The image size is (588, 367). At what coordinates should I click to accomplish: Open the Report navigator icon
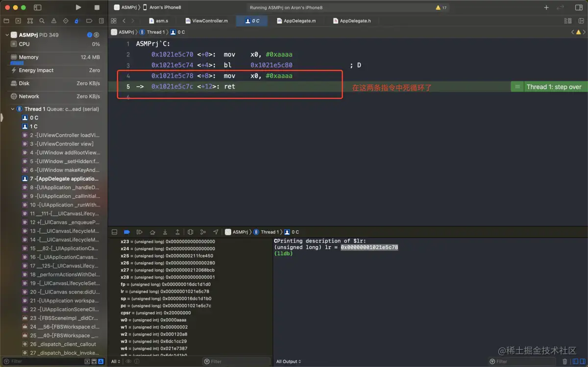[101, 21]
